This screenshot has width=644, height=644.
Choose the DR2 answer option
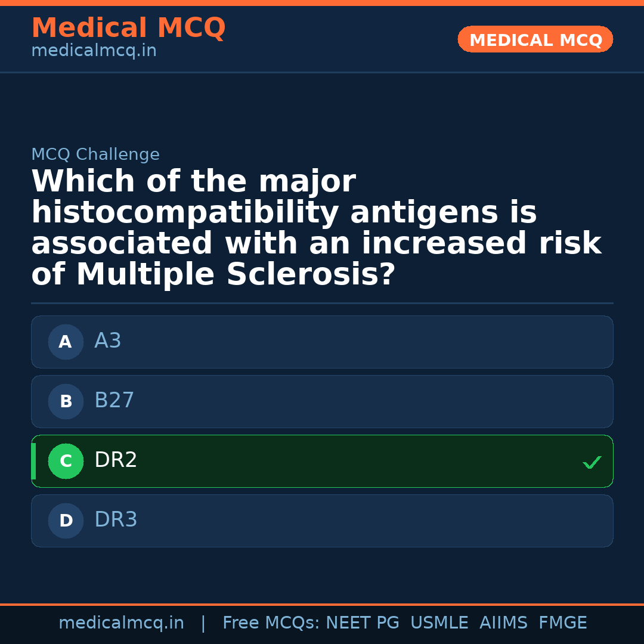(x=322, y=461)
